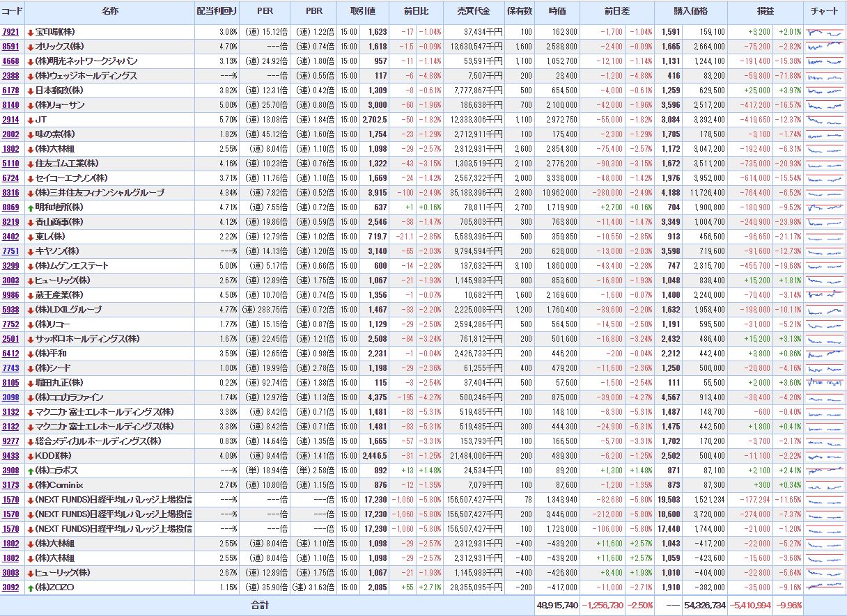This screenshot has height=616, width=847.
Task: Open the サッポロホールディングス stock name link
Action: 87,339
